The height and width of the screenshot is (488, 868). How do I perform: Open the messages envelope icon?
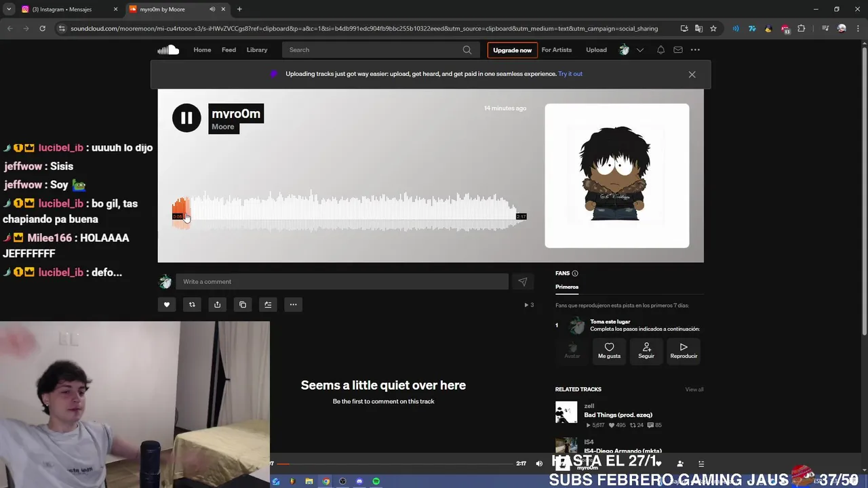[x=678, y=49]
